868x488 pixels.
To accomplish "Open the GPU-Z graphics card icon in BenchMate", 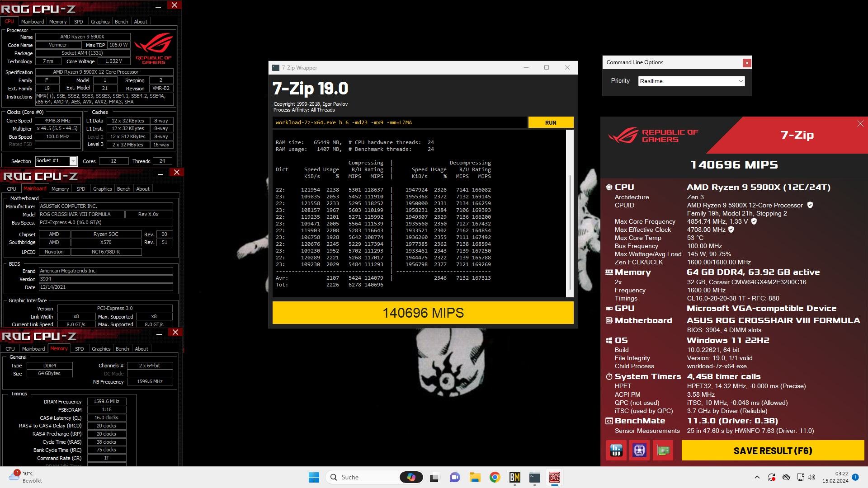I will (x=663, y=450).
